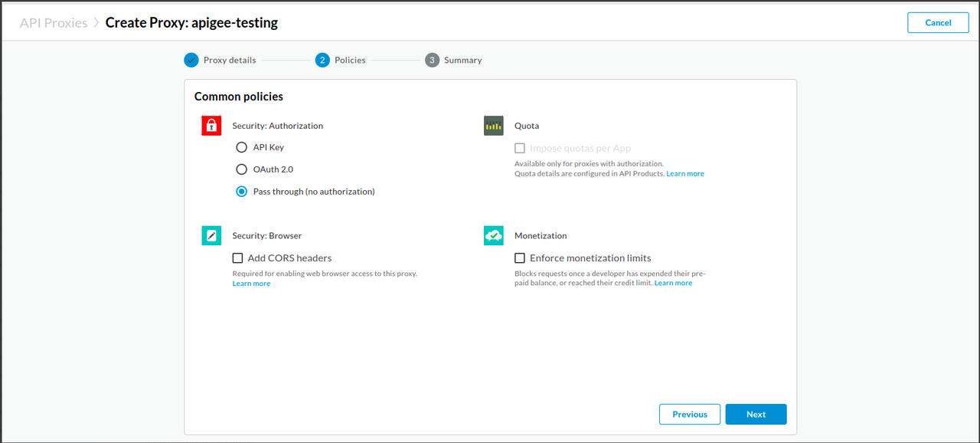The width and height of the screenshot is (980, 443).
Task: Click the Security: Authorization label
Action: (x=278, y=126)
